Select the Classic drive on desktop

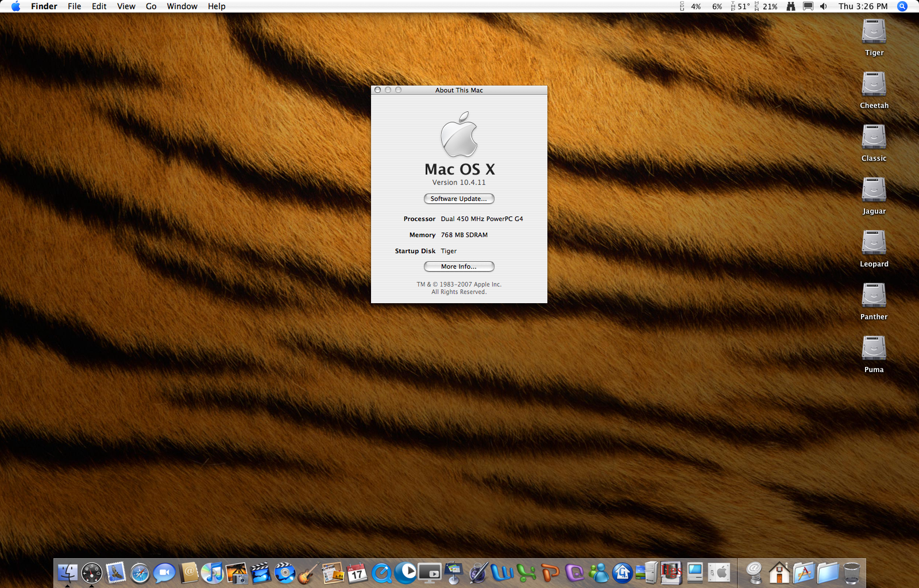point(874,138)
